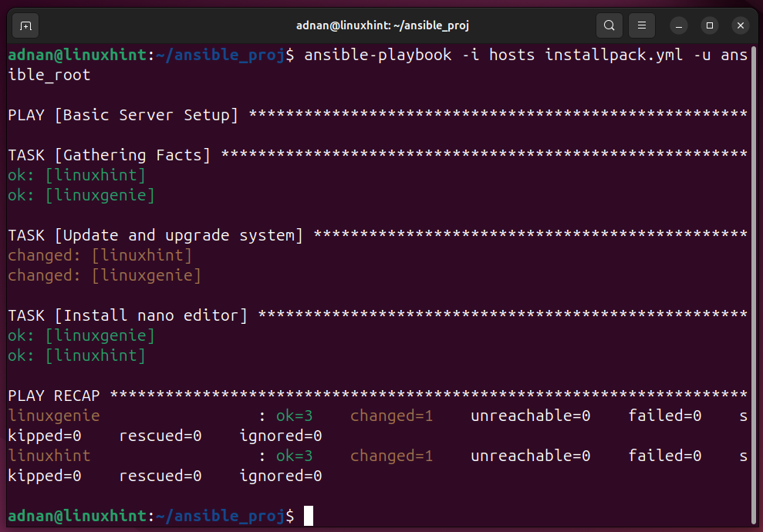Image resolution: width=763 pixels, height=532 pixels.
Task: Click the blinking cursor at the prompt
Action: click(x=309, y=516)
